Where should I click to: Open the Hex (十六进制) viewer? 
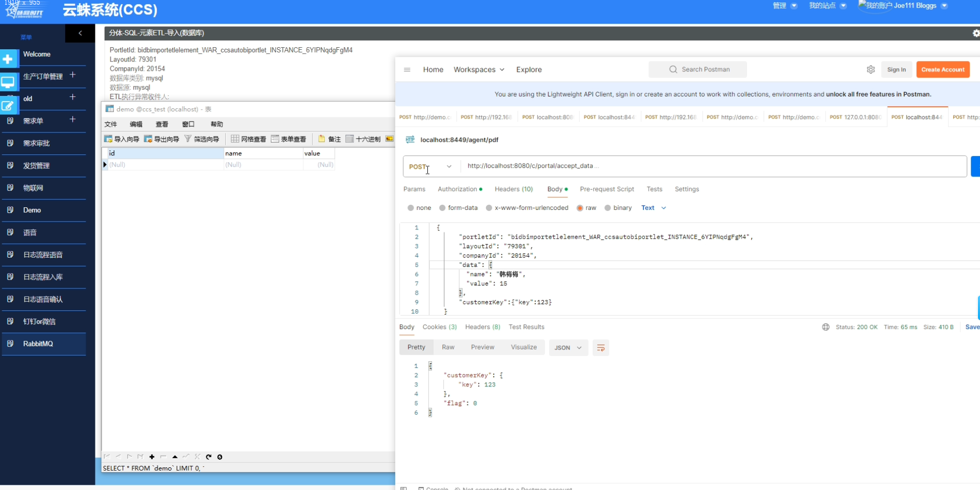pyautogui.click(x=363, y=139)
